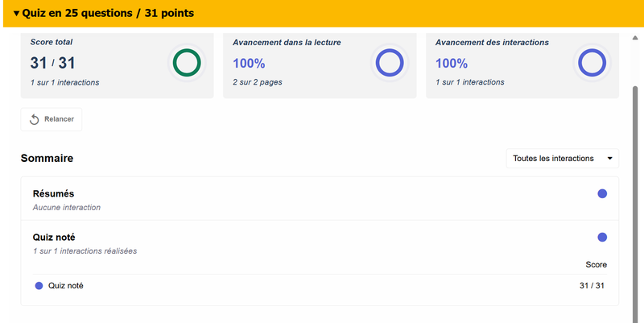644x323 pixels.
Task: Click the interactions progress ring icon
Action: [592, 63]
